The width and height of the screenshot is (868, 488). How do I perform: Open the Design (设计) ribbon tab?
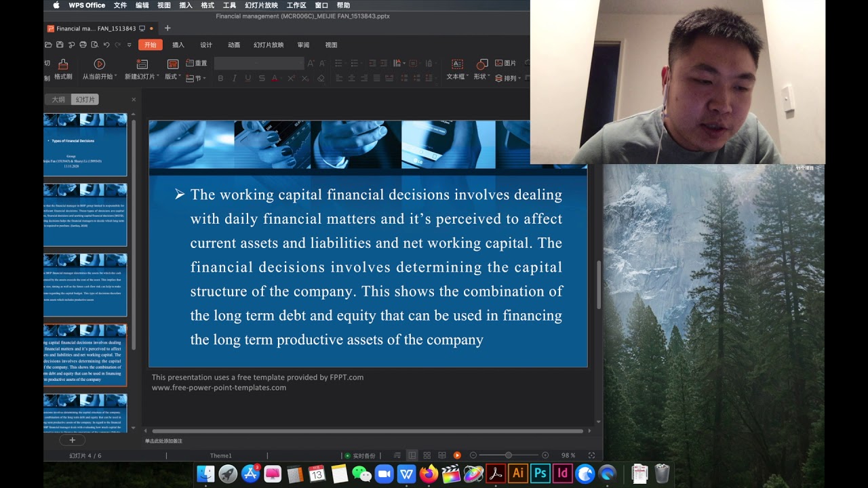point(206,45)
